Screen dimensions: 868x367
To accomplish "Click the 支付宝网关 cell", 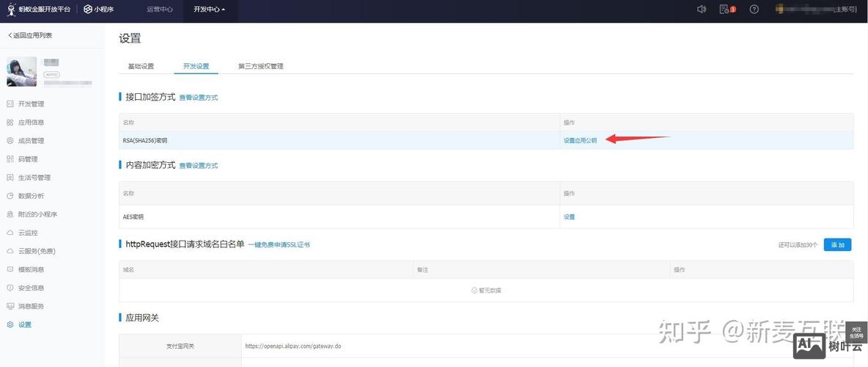I will pos(180,346).
